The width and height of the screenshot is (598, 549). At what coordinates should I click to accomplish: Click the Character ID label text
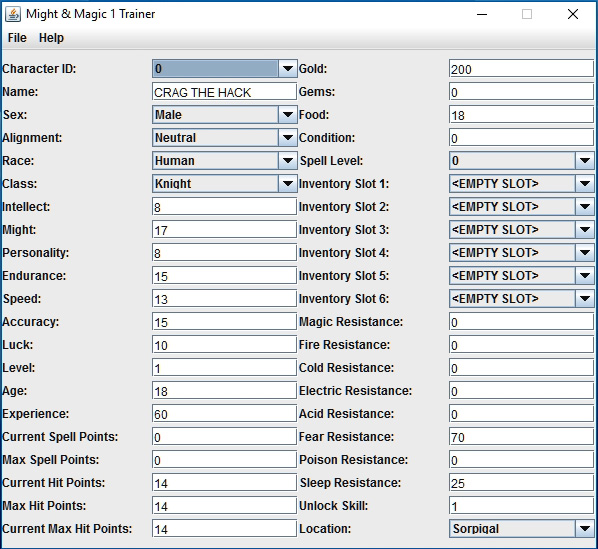tap(39, 69)
